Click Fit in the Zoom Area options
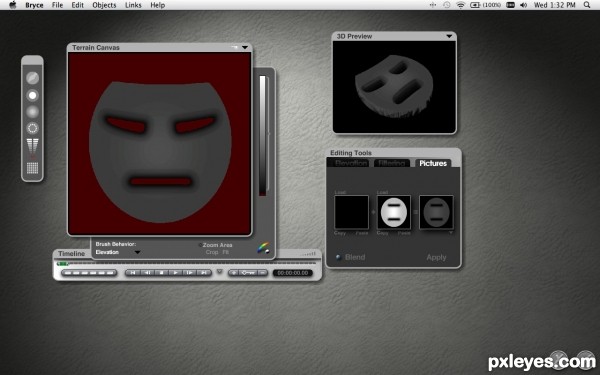The image size is (600, 375). [225, 252]
